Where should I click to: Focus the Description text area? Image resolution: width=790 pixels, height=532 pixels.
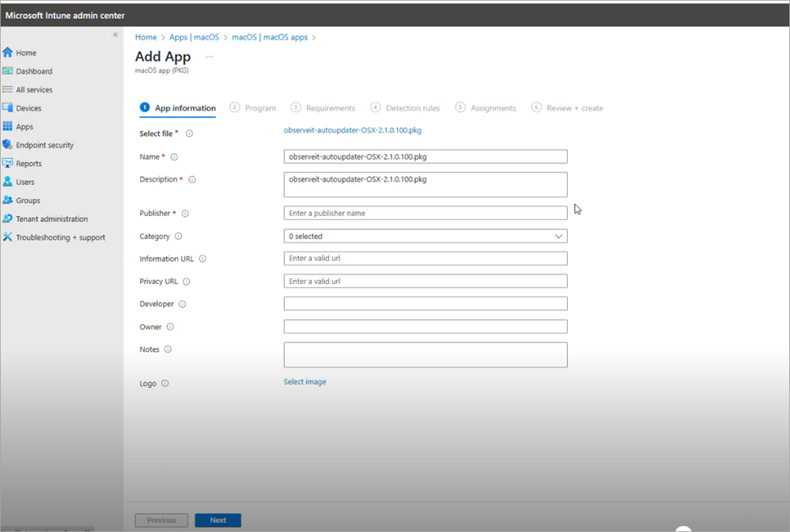click(x=425, y=184)
